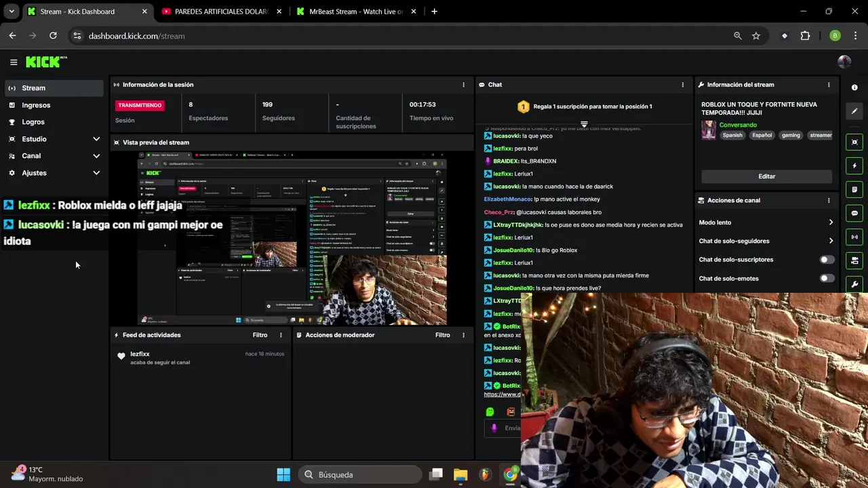Open the Chat de solo-seguidores setting
868x488 pixels.
(766, 241)
